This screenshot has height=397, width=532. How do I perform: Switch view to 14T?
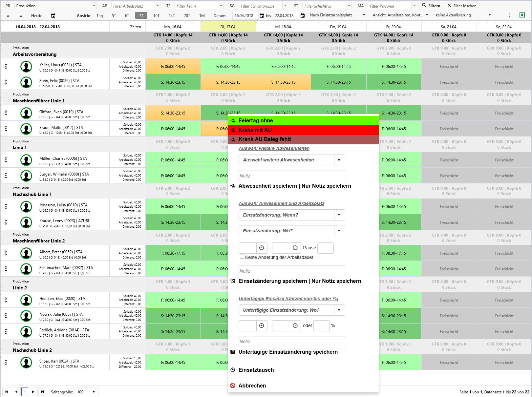click(x=172, y=15)
